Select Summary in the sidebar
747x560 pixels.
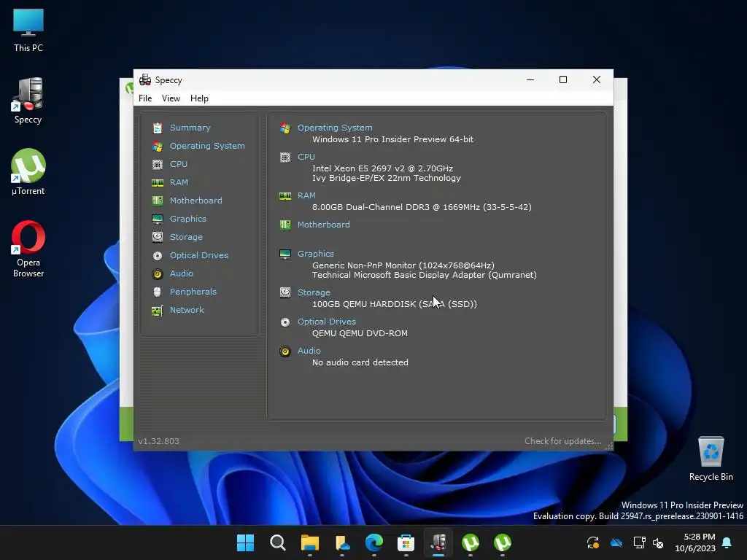point(190,128)
